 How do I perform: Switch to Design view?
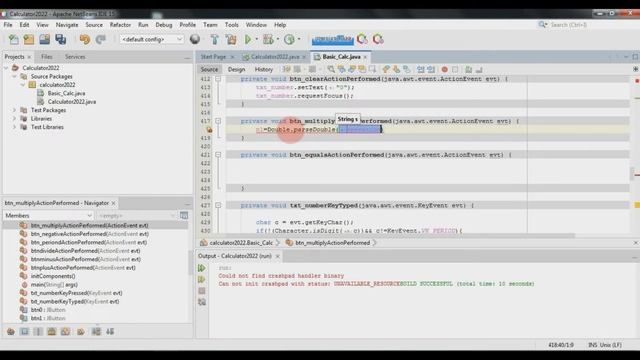pos(236,69)
